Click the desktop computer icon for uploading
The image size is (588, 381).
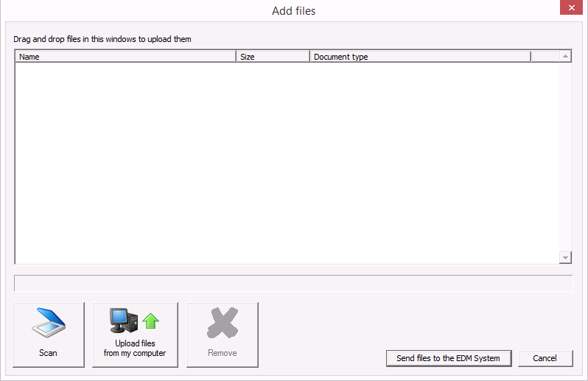pos(124,321)
